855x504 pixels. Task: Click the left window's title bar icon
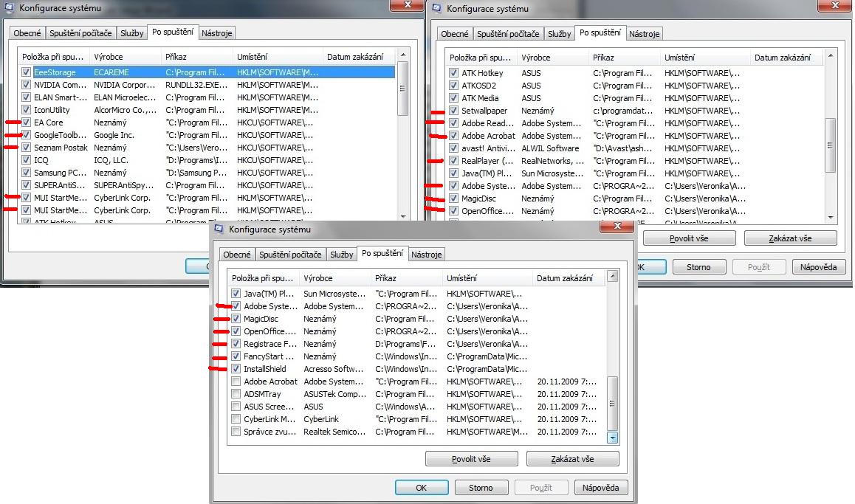[10, 8]
